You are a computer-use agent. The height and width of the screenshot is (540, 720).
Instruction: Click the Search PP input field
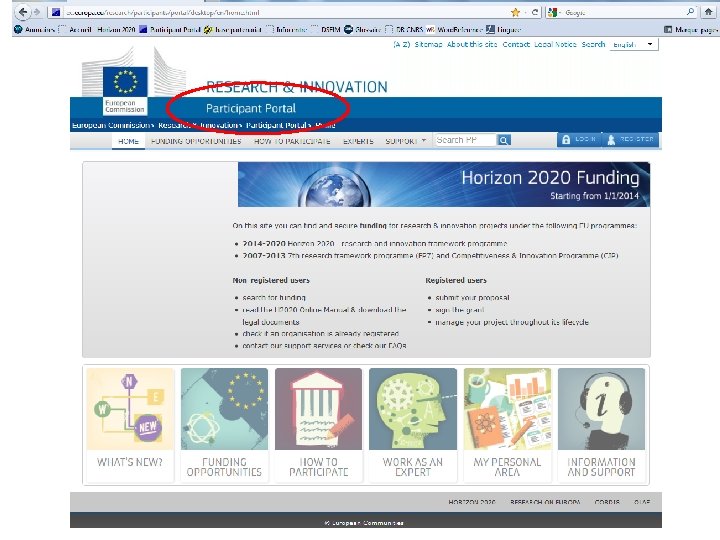[x=465, y=140]
